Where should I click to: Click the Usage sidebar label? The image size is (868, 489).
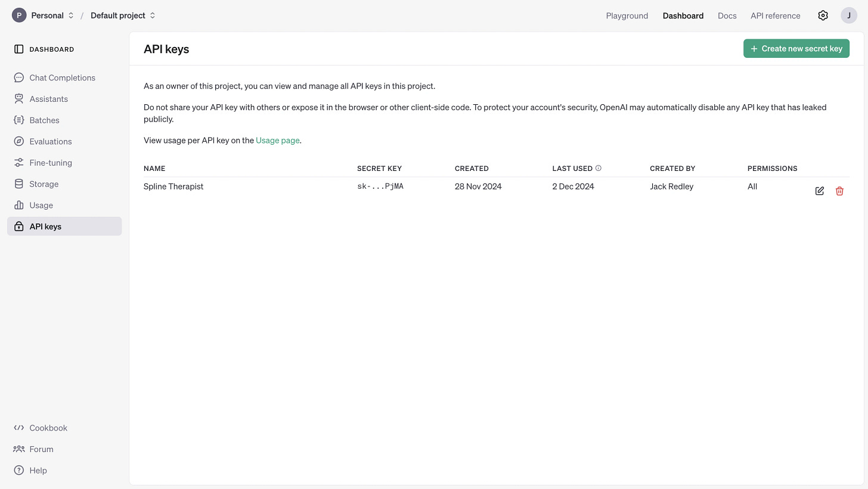point(41,205)
